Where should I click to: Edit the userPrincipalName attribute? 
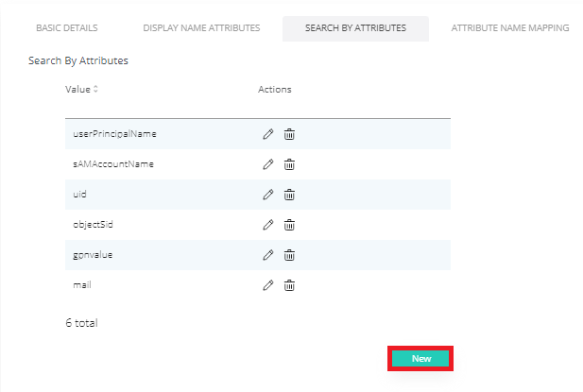(268, 134)
